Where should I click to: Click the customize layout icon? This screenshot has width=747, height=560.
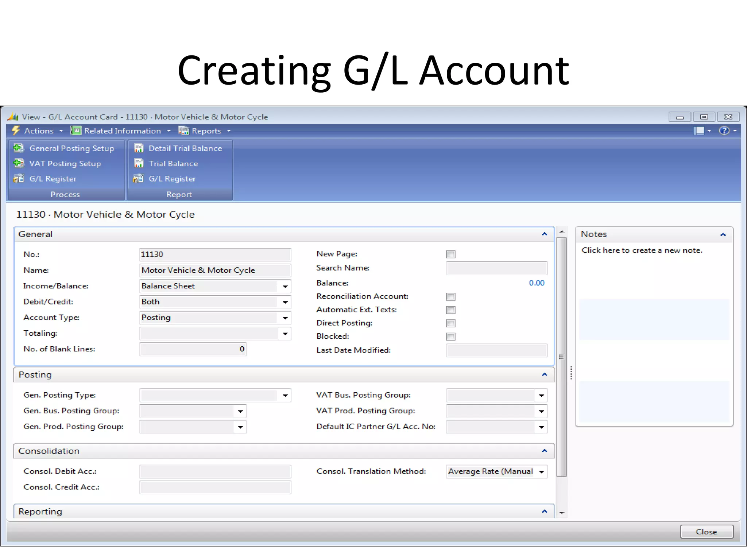[698, 131]
